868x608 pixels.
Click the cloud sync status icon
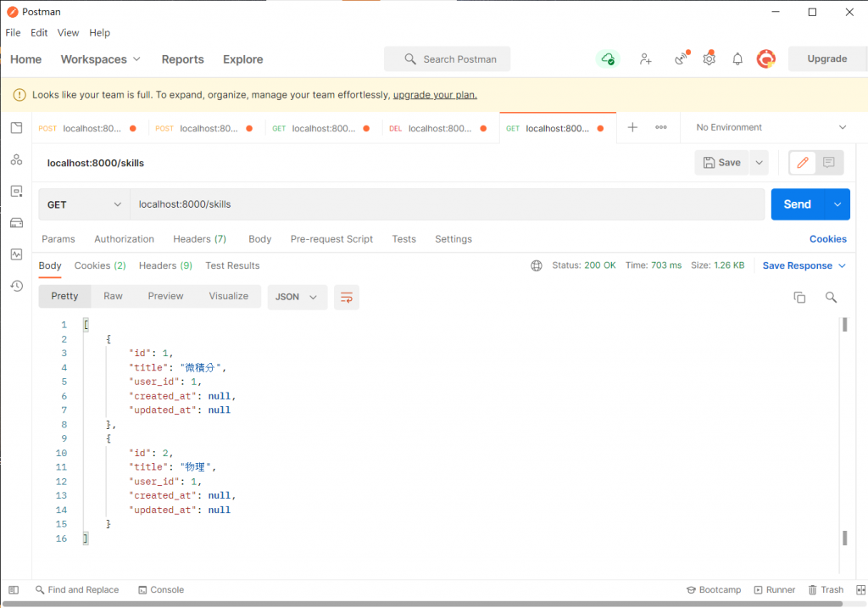tap(608, 59)
